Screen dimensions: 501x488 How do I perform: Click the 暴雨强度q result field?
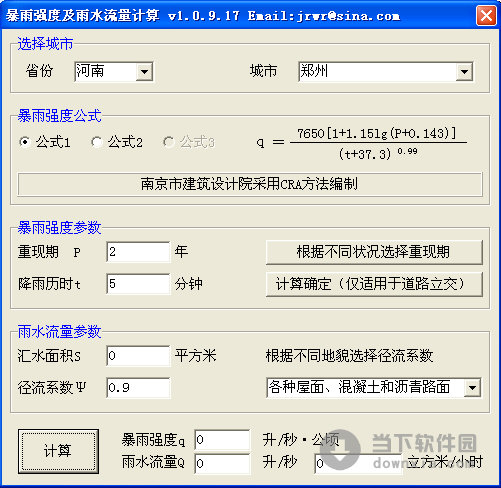[222, 440]
